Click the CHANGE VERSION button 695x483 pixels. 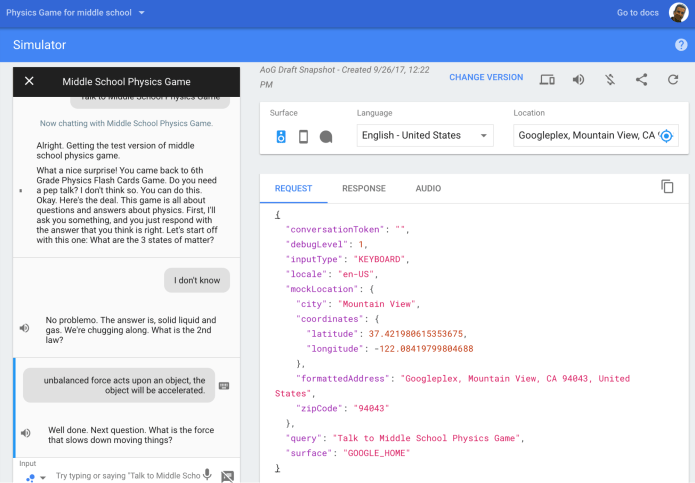(x=485, y=78)
